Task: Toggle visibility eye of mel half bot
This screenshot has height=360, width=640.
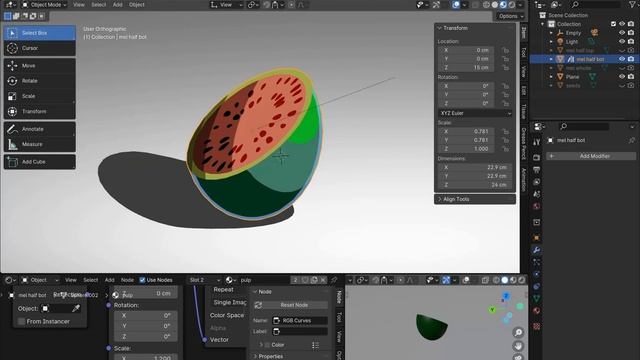Action: point(622,59)
